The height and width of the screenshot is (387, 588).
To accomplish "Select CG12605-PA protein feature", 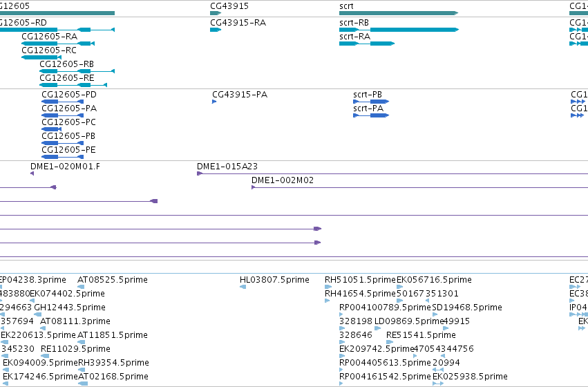I will (x=63, y=115).
